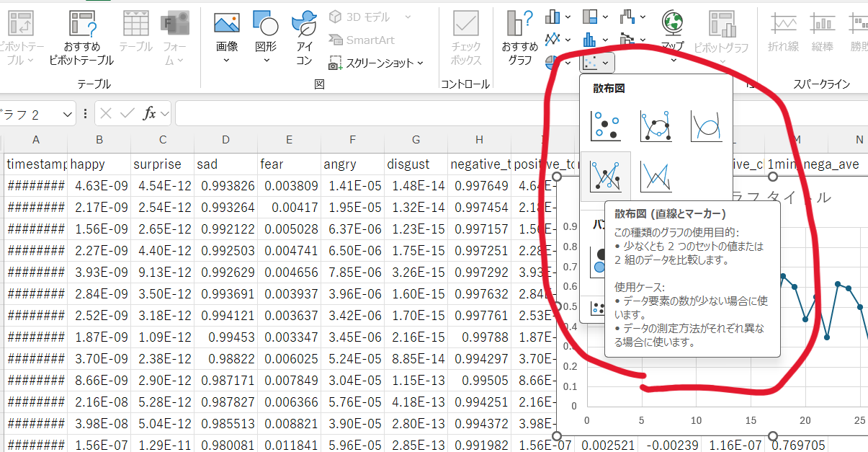Expand the column chart dropdown arrow

click(x=568, y=17)
